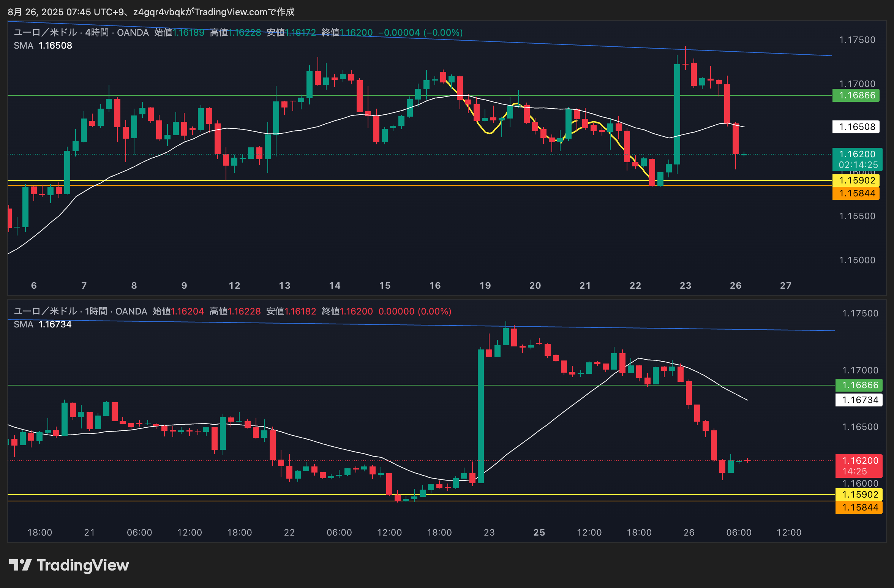Viewport: 894px width, 588px height.
Task: Click the 1.17000 axis value on the upper chart
Action: [857, 84]
